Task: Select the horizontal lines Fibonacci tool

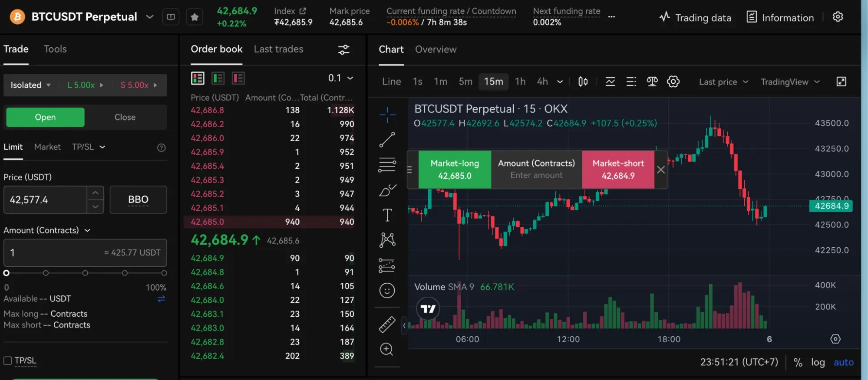Action: [387, 165]
